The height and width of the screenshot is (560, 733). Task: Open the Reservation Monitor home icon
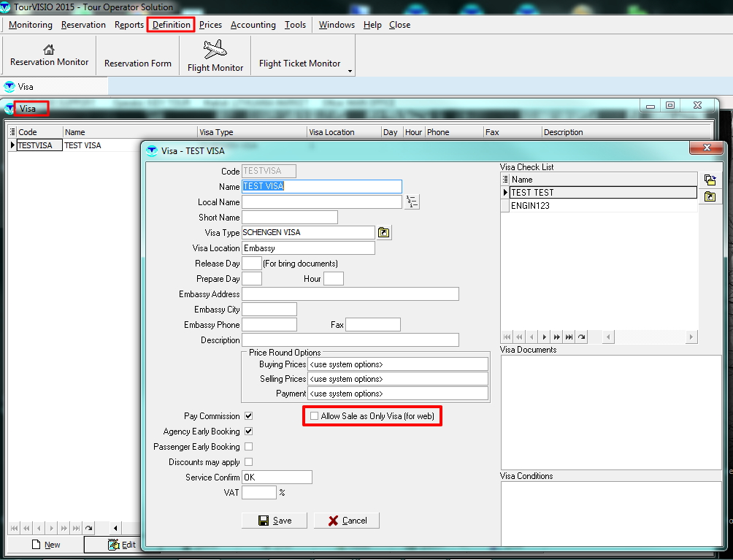pyautogui.click(x=49, y=55)
